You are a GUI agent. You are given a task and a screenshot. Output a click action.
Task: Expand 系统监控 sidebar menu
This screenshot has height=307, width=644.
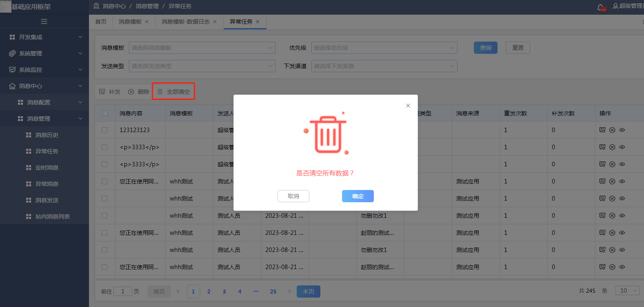coord(44,70)
